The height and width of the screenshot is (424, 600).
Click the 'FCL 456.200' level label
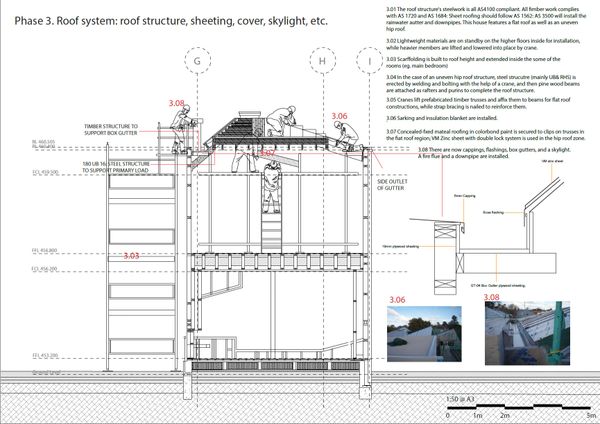pyautogui.click(x=44, y=269)
